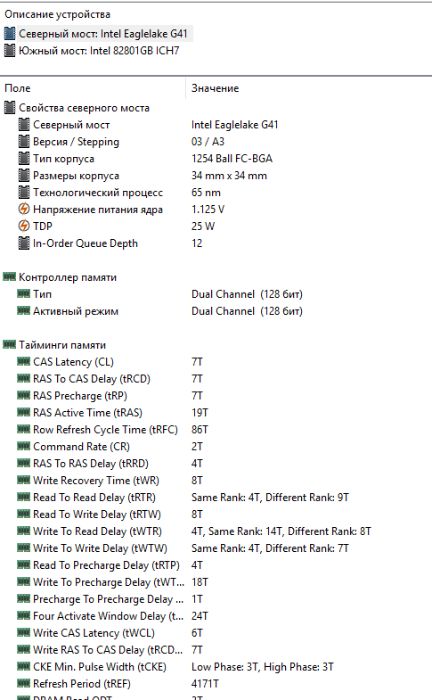Select the Контроллер памяти group row
Viewport: 432px width, 700px height.
tap(67, 277)
